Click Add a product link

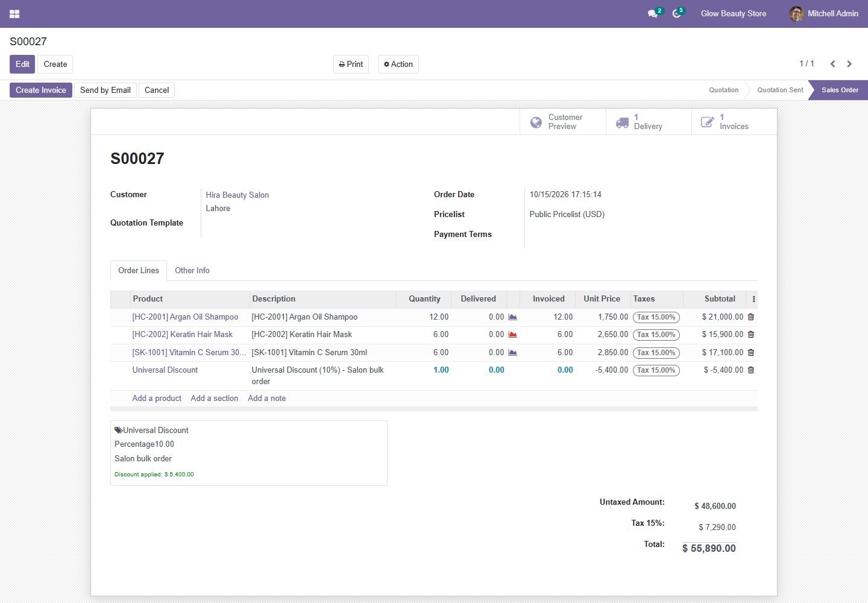coord(157,398)
